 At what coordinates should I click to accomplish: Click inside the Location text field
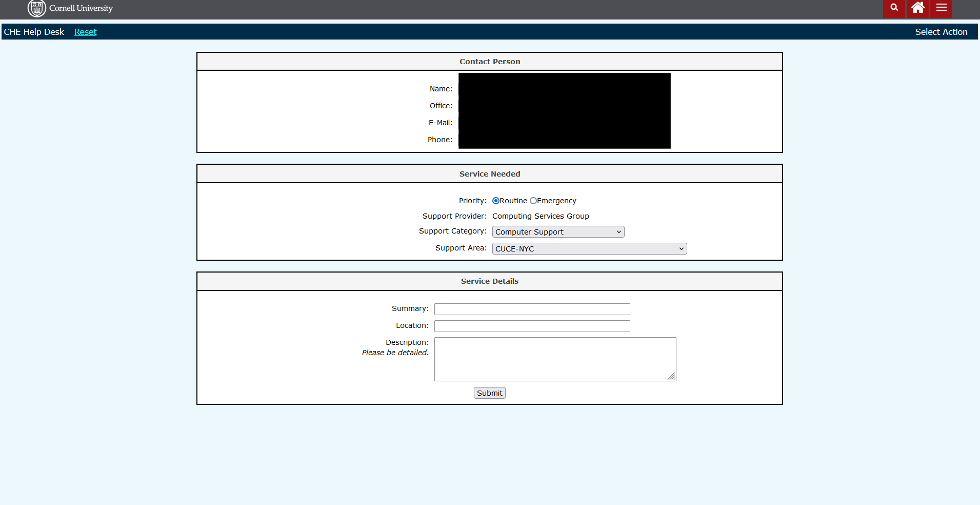531,326
